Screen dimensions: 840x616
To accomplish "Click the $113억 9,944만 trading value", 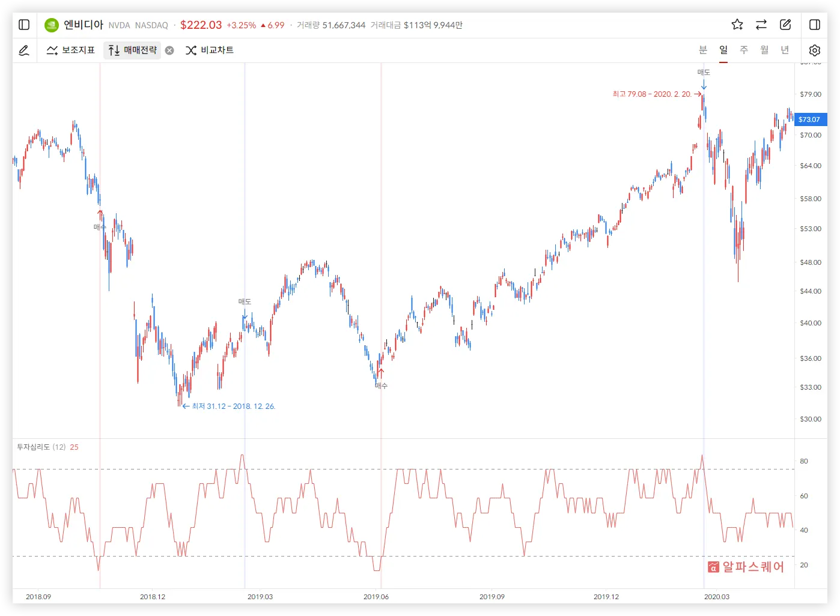I will pos(433,25).
